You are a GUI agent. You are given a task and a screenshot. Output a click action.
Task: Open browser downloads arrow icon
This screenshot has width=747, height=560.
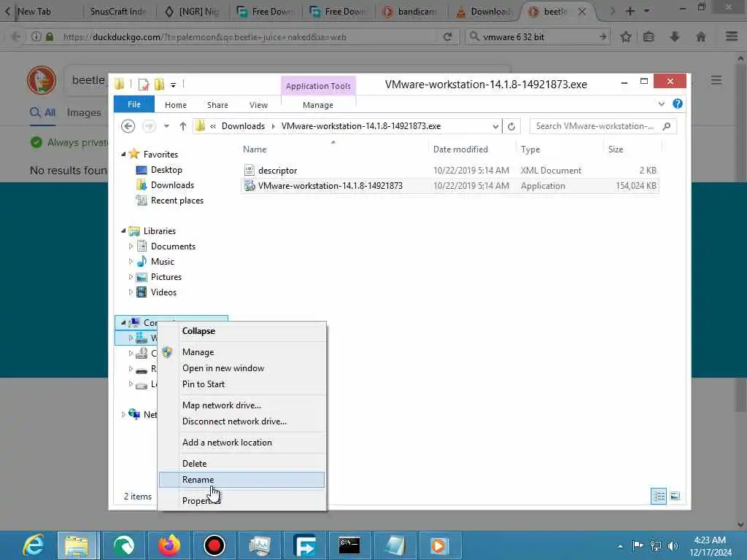click(675, 36)
